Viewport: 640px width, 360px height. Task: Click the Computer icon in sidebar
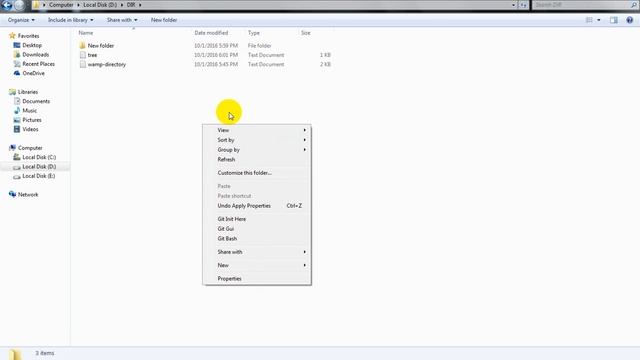click(x=12, y=148)
